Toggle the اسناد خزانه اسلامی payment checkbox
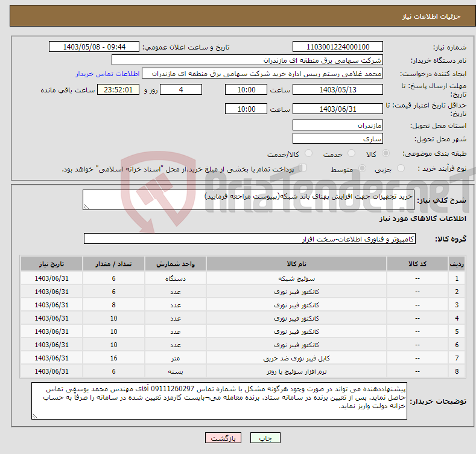The image size is (476, 454). pyautogui.click(x=302, y=167)
